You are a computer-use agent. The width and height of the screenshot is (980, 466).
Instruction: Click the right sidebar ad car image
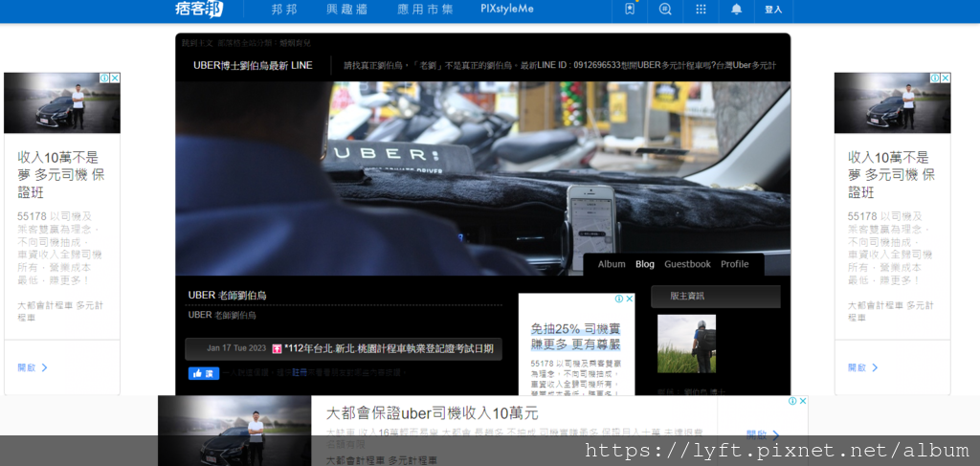point(893,103)
